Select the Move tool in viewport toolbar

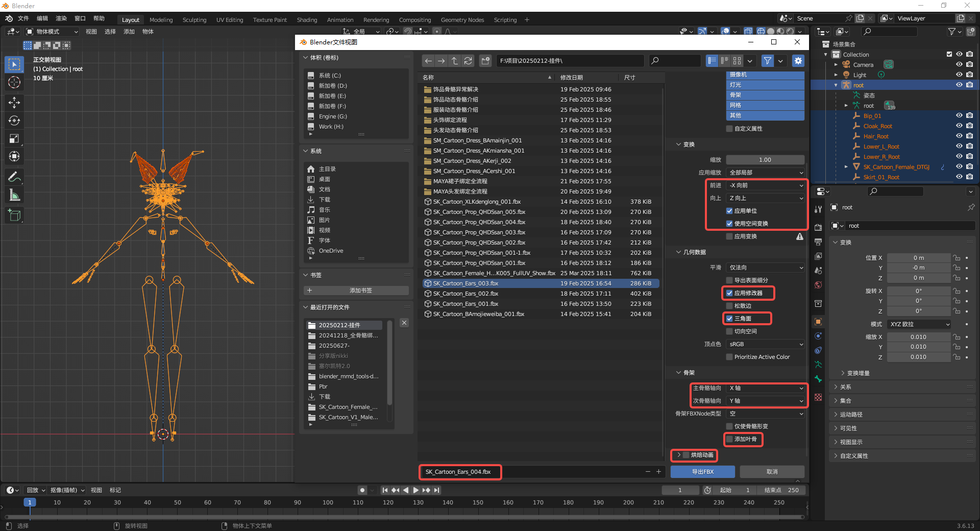click(x=14, y=103)
